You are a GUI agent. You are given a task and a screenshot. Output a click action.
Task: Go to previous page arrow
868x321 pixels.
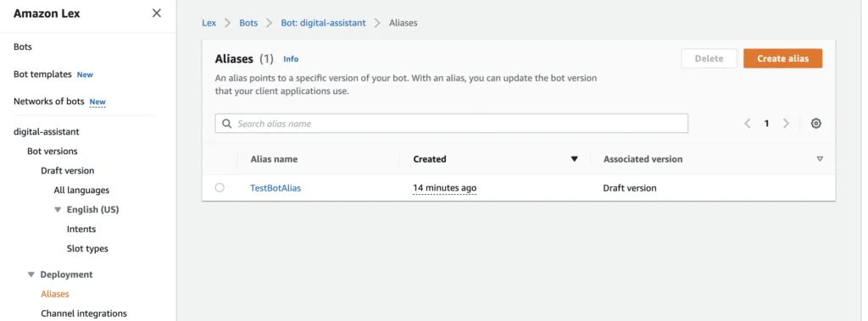coord(748,124)
